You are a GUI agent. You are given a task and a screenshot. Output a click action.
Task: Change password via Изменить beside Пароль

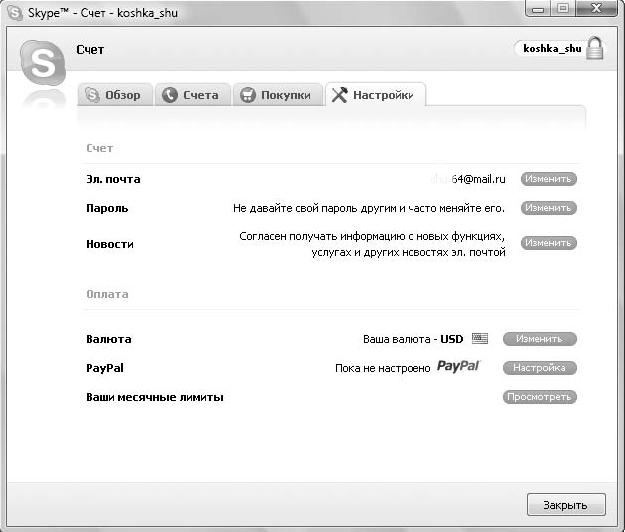(548, 208)
